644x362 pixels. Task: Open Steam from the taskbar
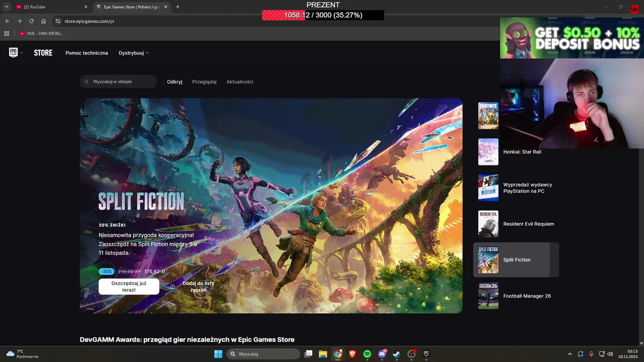(x=396, y=354)
